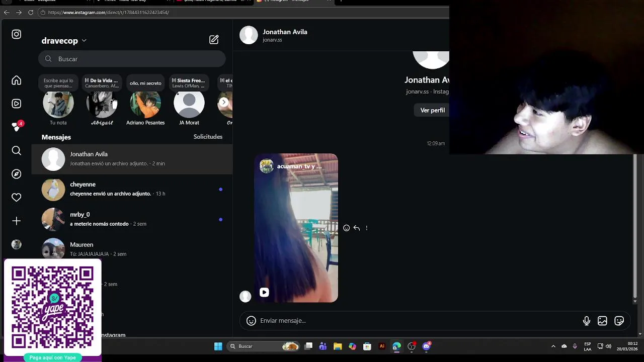Open cheyenne conversation row
Viewport: 644px width, 362px height.
(132, 189)
